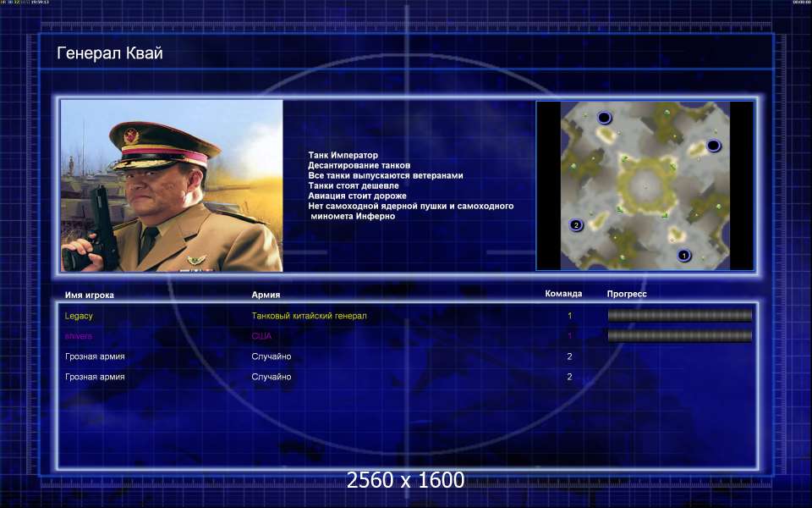This screenshot has height=508, width=812.
Task: Click the "Прогресс" column header
Action: point(627,294)
